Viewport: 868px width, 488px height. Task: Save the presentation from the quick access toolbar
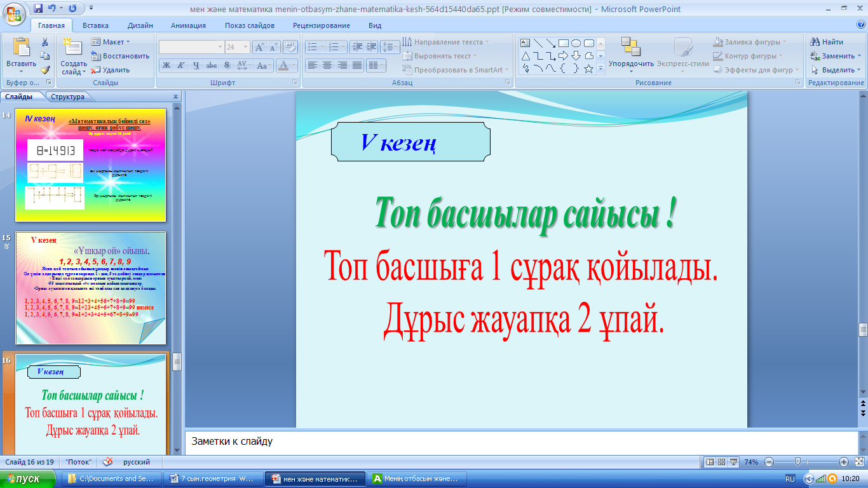38,9
